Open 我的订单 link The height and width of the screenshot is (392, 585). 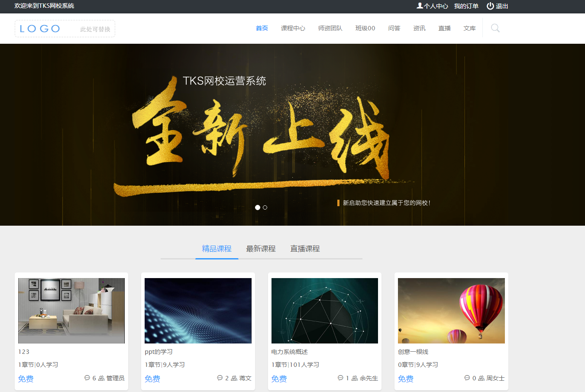(x=466, y=6)
